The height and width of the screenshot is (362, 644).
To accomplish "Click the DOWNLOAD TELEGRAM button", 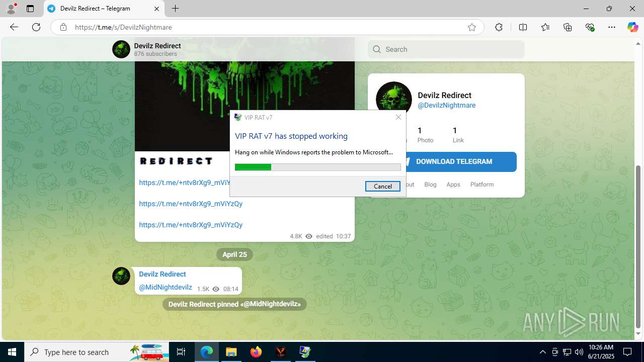I will [454, 161].
